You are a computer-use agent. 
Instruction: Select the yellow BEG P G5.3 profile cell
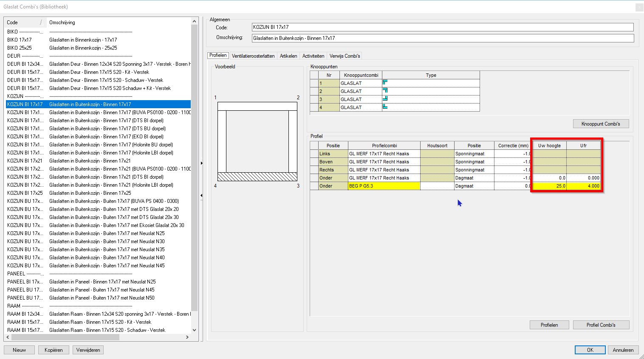(x=383, y=185)
